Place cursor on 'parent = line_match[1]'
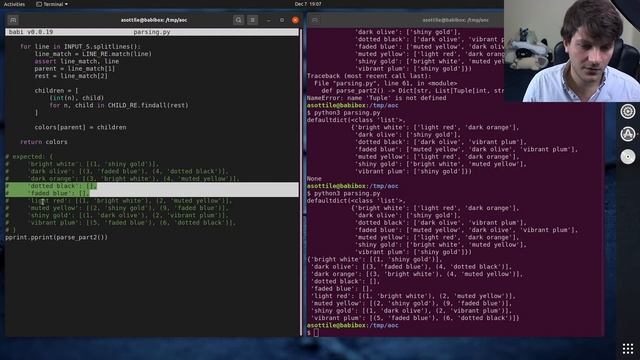 tap(75, 69)
